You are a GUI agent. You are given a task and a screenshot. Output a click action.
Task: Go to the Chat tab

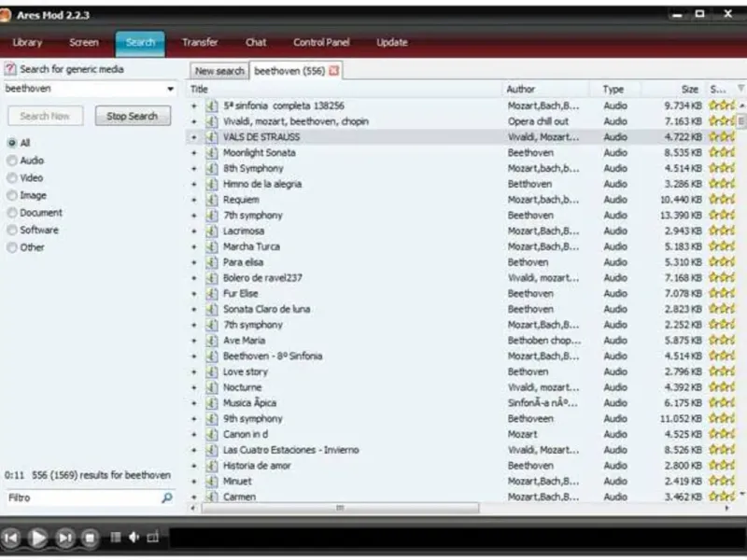[256, 42]
